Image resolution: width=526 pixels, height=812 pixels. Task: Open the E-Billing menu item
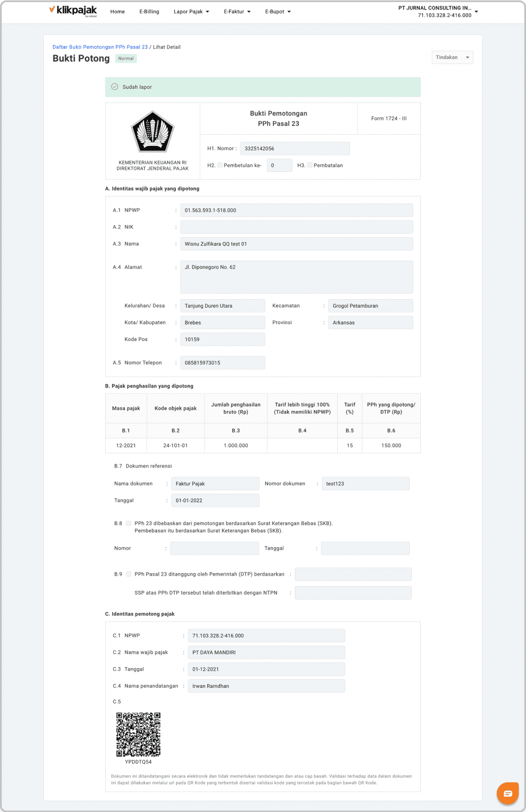coord(149,12)
